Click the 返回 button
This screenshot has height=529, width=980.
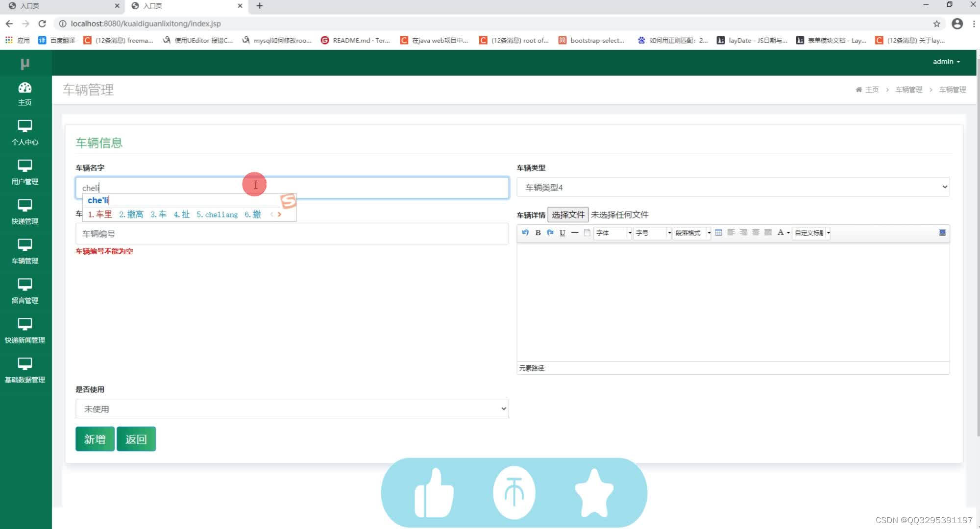tap(136, 439)
